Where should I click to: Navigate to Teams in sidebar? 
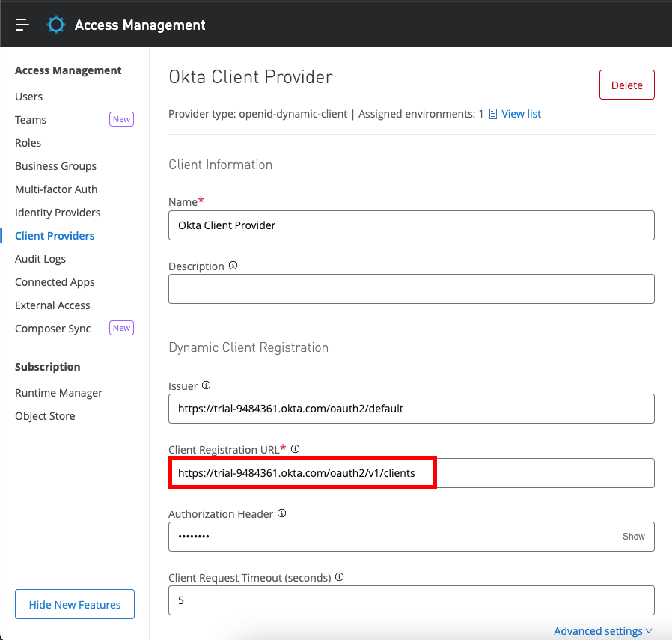click(31, 120)
